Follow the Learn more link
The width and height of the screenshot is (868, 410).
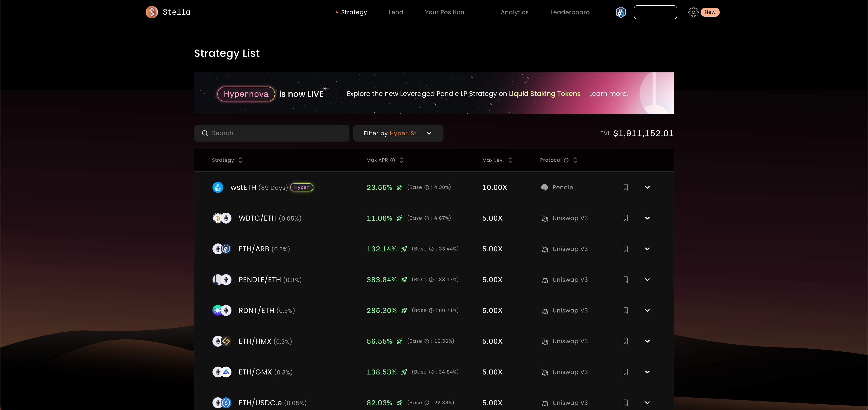608,94
